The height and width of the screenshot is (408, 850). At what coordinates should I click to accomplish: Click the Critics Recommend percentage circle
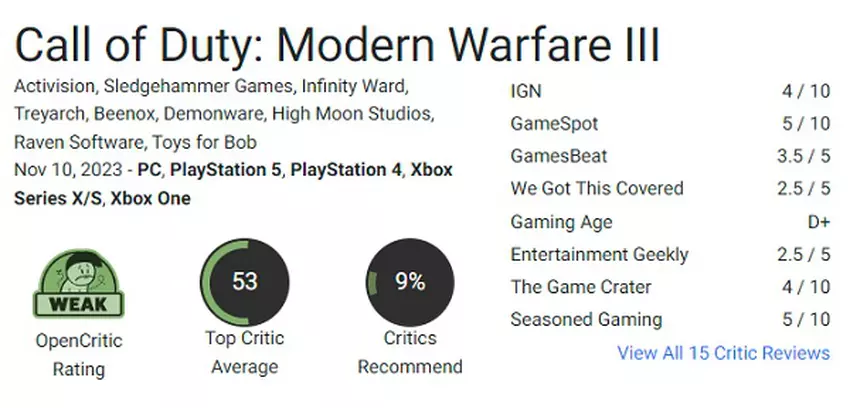point(409,283)
